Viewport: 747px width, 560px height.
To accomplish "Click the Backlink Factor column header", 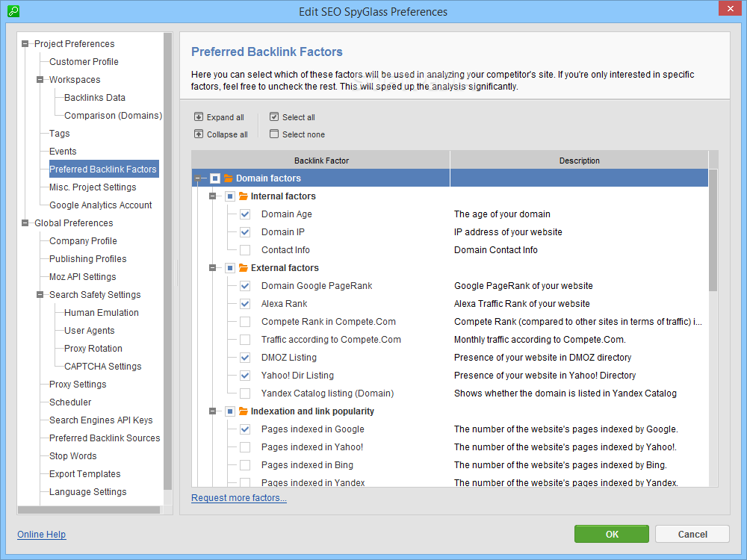I will click(321, 161).
